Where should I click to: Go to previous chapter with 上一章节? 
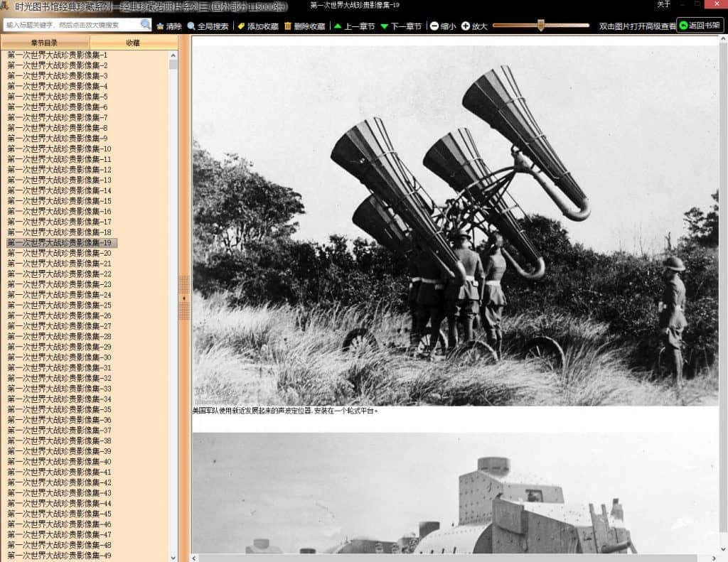354,26
